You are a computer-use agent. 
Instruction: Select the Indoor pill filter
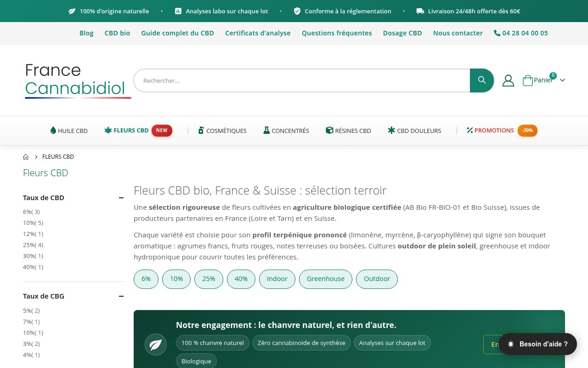[x=277, y=279]
